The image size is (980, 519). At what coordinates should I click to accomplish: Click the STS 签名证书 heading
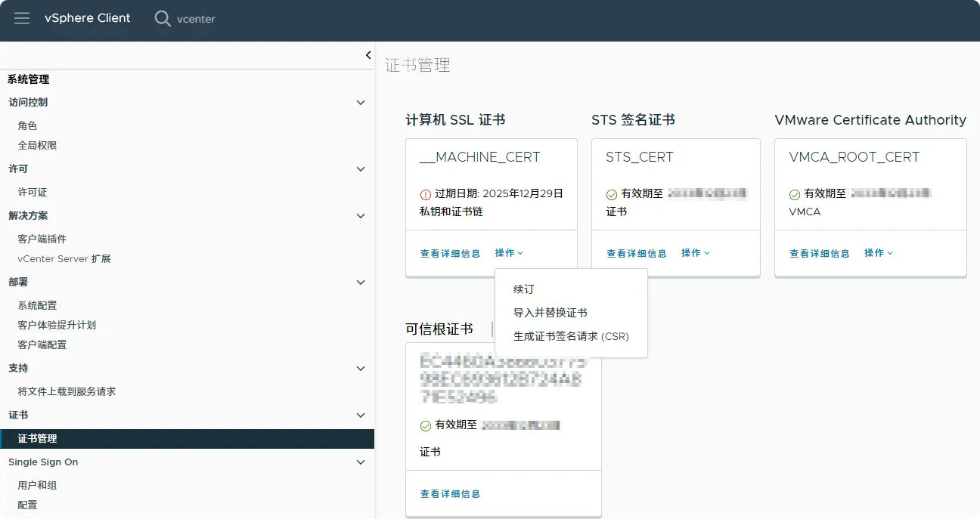point(634,120)
